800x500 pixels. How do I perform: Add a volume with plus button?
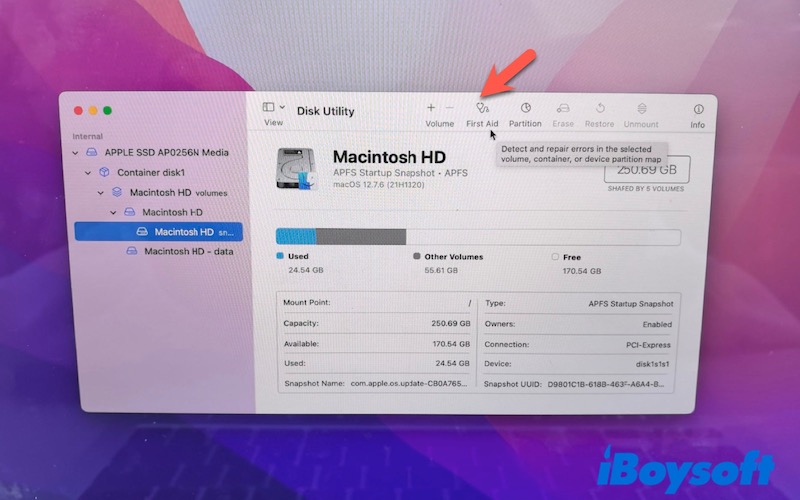431,108
